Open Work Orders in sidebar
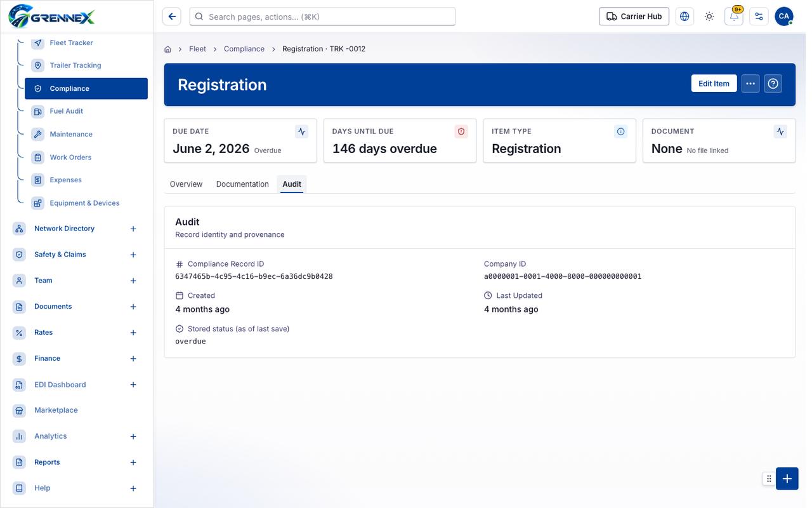Viewport: 812px width, 508px height. tap(86, 157)
